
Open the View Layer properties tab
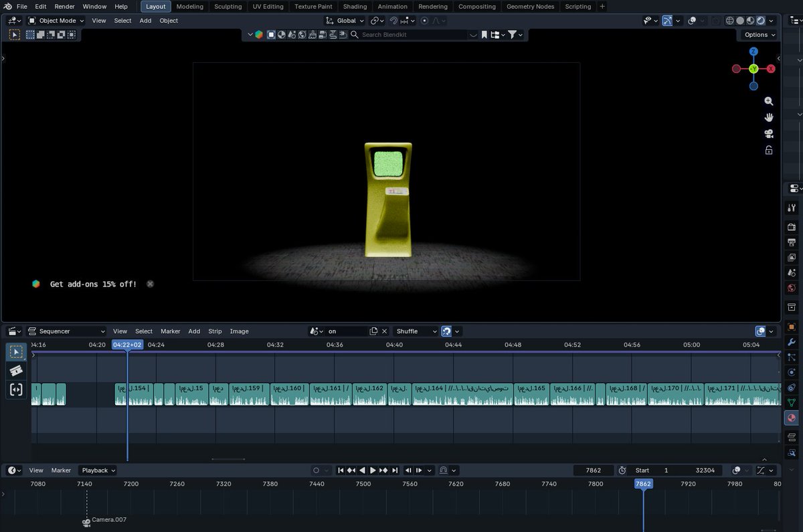[792, 258]
